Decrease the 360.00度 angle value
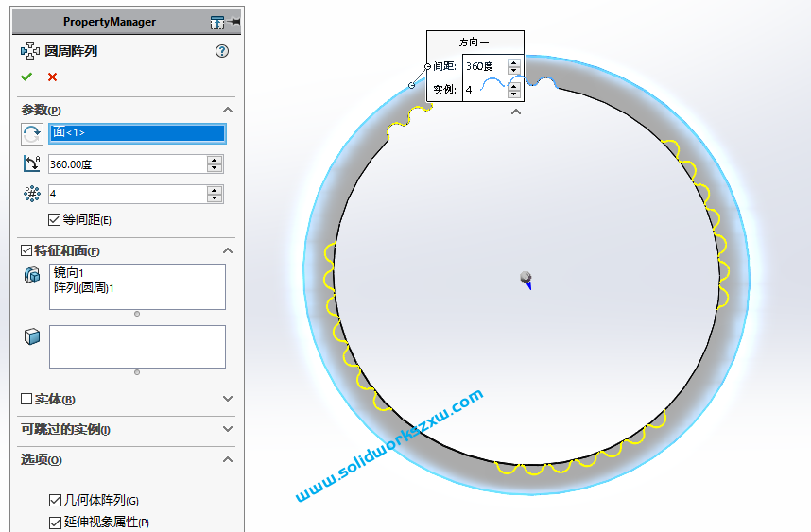 pyautogui.click(x=215, y=168)
